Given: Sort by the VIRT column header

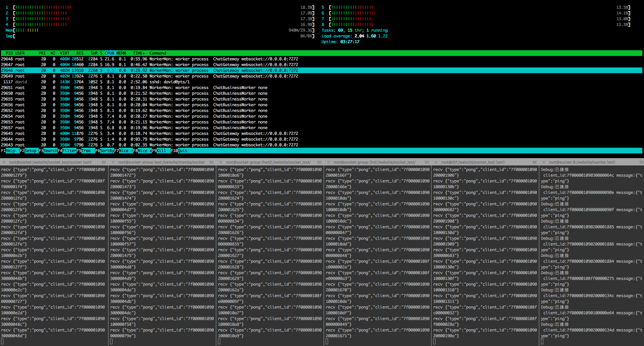Looking at the screenshot, I should pyautogui.click(x=65, y=53).
